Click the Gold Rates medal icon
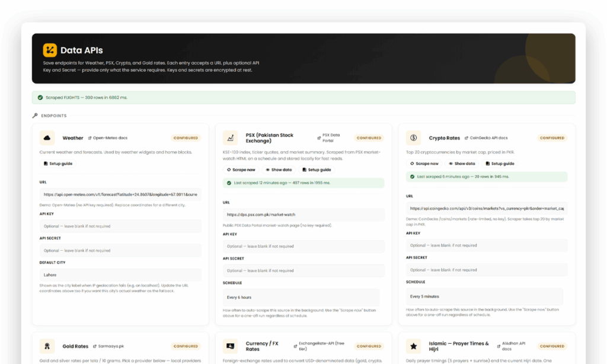This screenshot has width=607, height=364. [47, 346]
